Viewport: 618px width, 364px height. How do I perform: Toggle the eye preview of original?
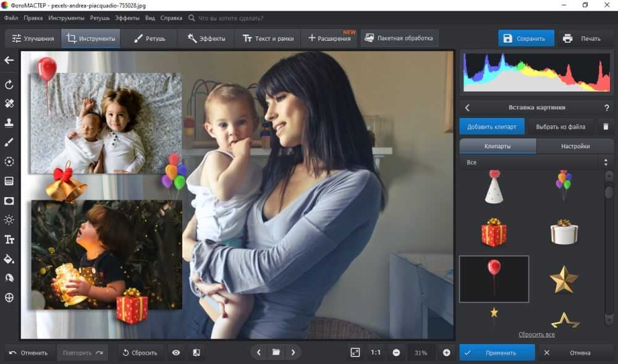point(176,352)
